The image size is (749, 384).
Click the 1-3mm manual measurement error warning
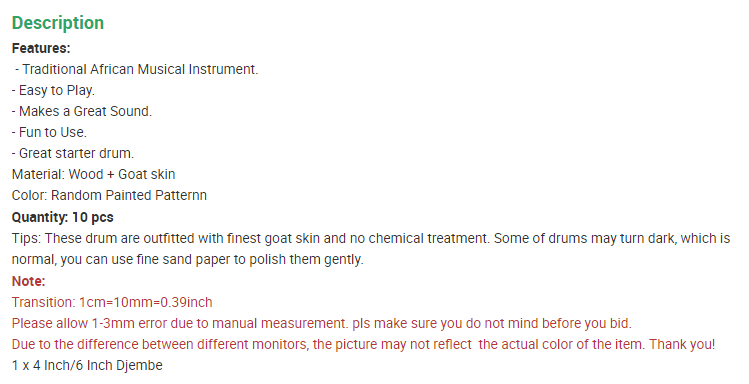pyautogui.click(x=321, y=323)
